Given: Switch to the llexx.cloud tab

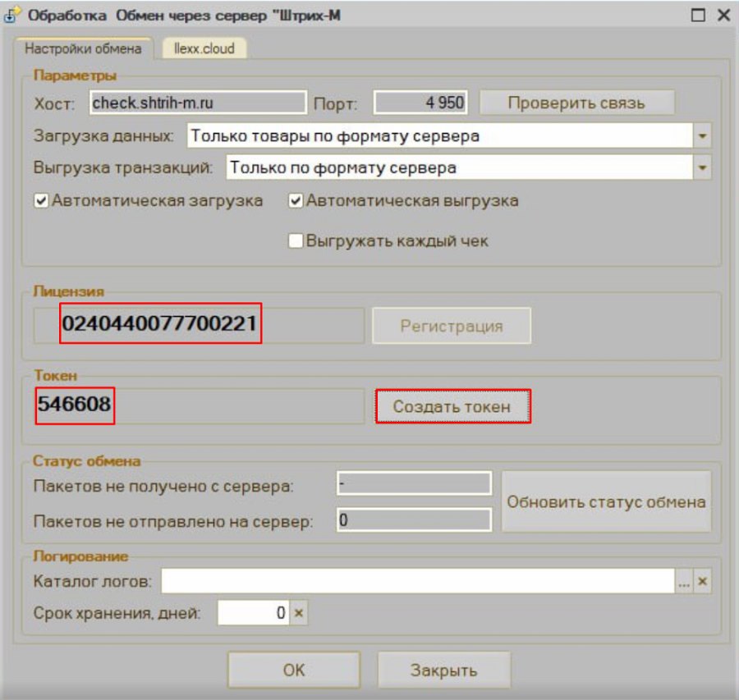Looking at the screenshot, I should 204,48.
